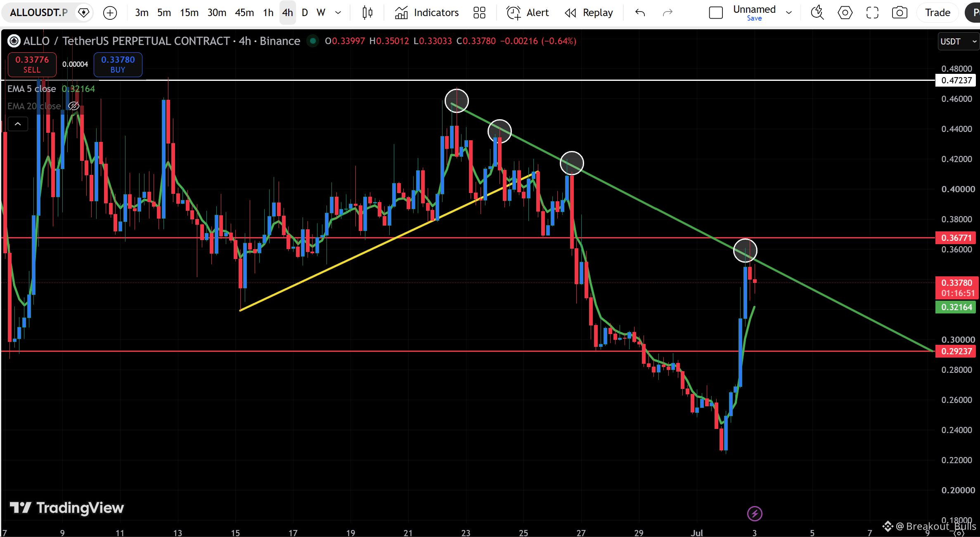Screen dimensions: 980x537
Task: Expand the layout options chevron
Action: pyautogui.click(x=789, y=13)
